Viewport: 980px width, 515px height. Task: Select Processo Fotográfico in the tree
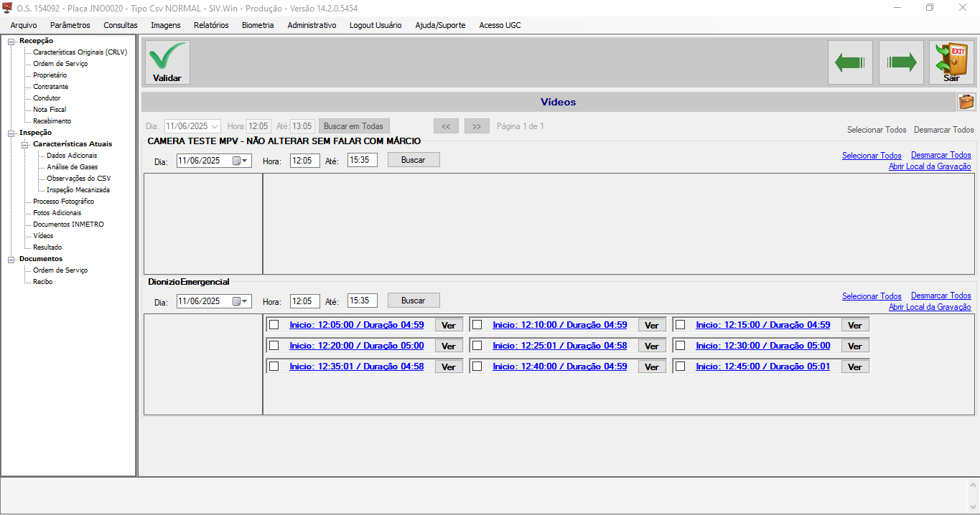click(x=63, y=202)
